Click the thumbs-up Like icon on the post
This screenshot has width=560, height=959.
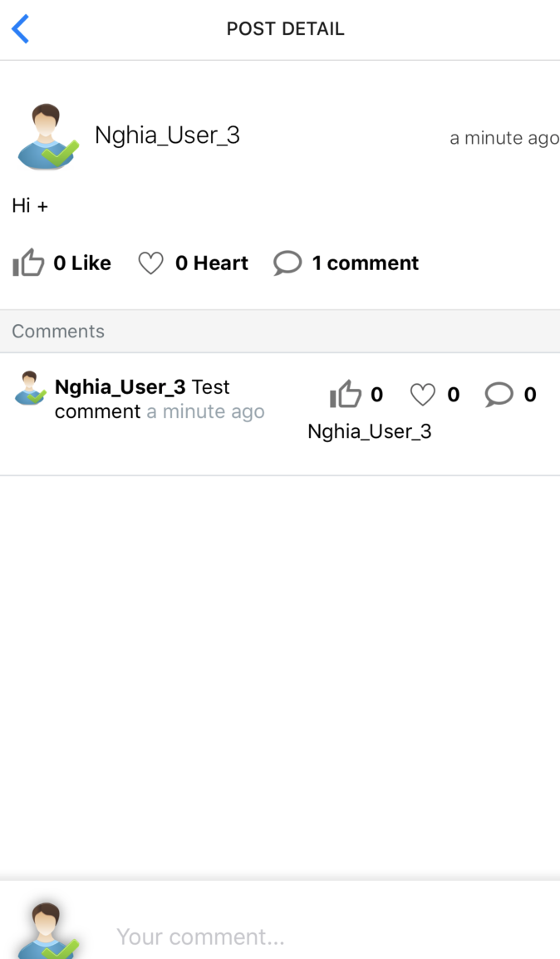click(27, 262)
